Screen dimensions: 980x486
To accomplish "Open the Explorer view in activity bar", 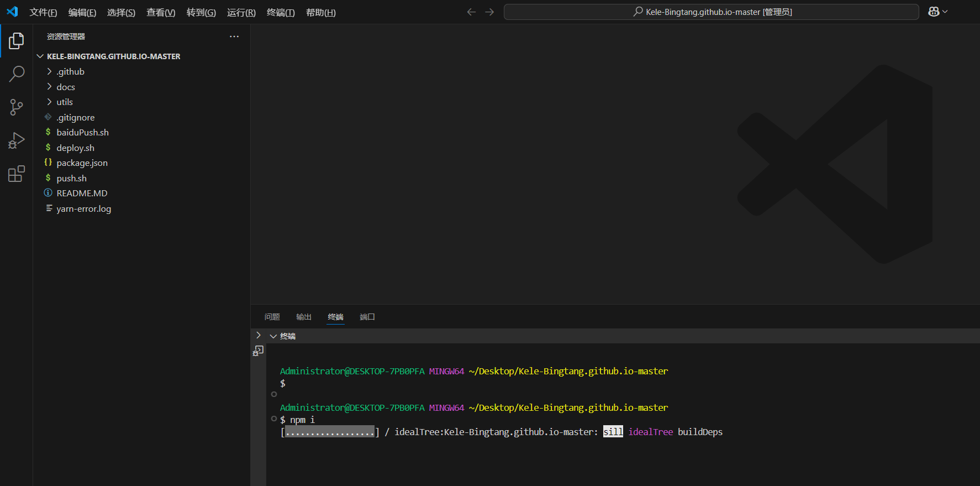I will point(17,40).
